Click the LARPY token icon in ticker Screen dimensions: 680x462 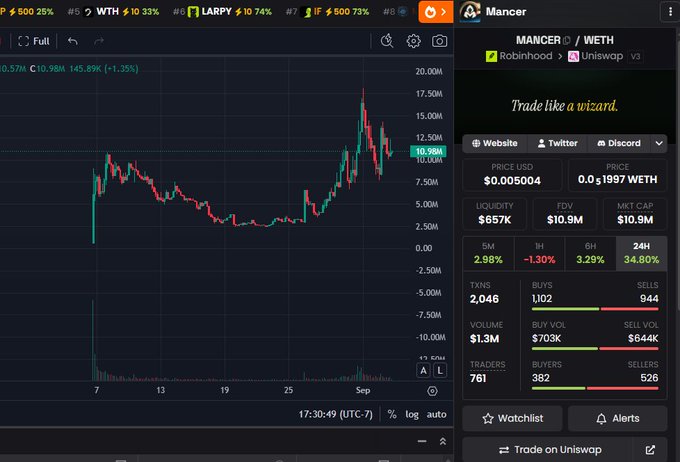click(x=193, y=12)
